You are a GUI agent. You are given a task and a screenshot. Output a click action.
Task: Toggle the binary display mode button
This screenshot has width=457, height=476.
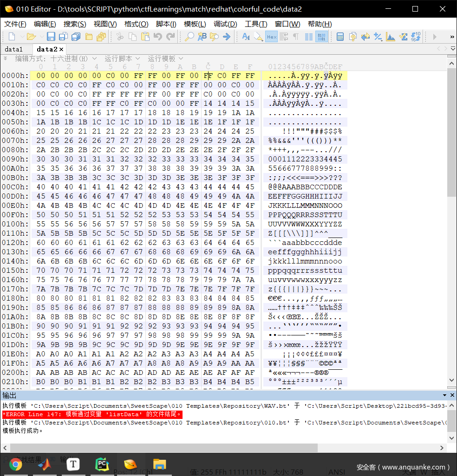coord(321,37)
